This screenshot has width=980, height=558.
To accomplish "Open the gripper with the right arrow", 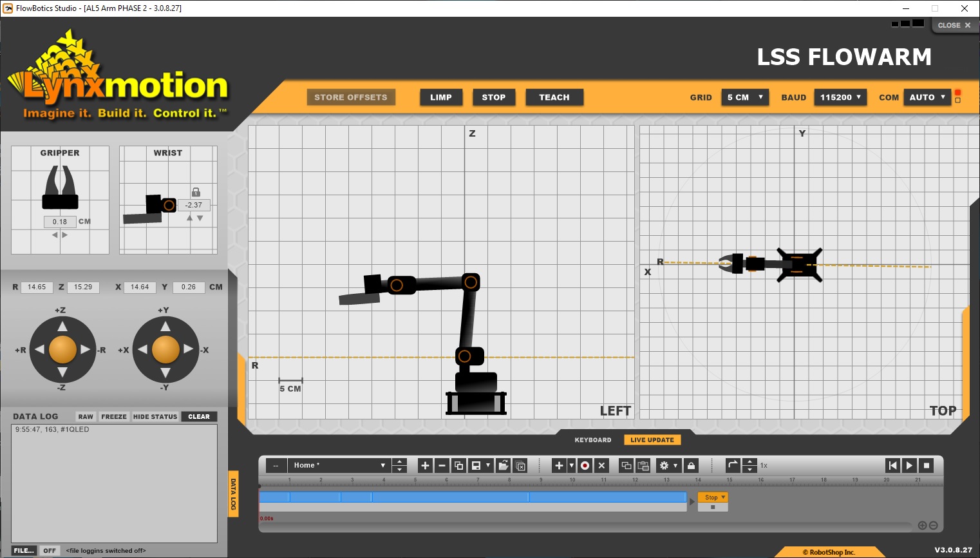I will point(64,235).
